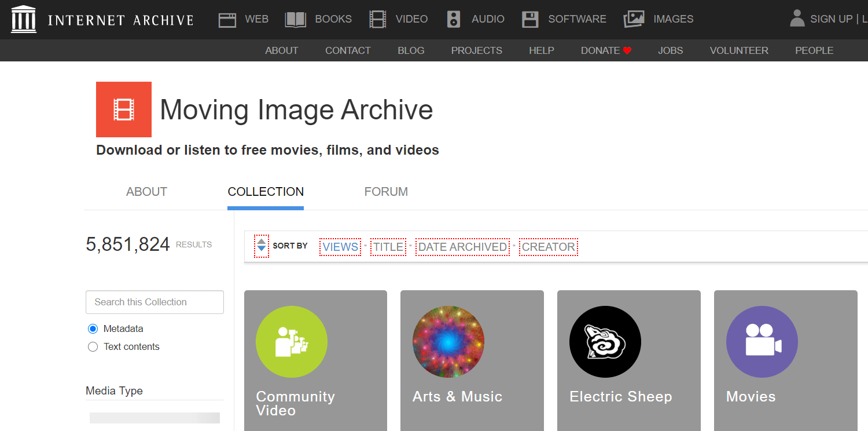Click the Books open-book icon
Viewport: 868px width, 431px height.
tap(295, 20)
